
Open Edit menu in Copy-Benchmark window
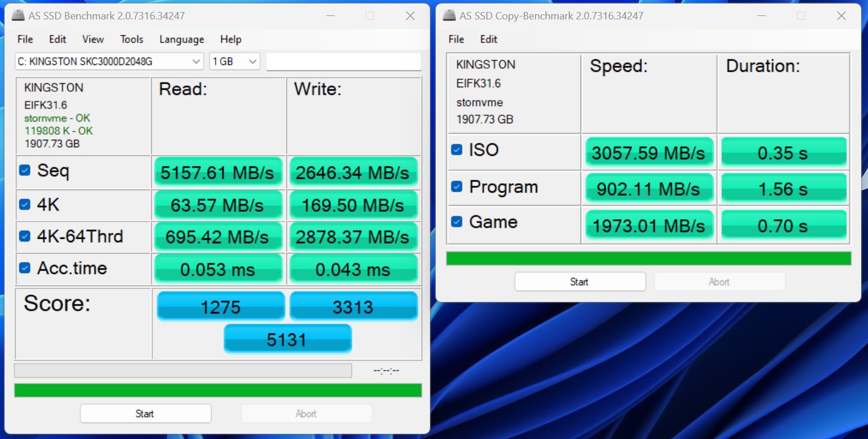[488, 39]
